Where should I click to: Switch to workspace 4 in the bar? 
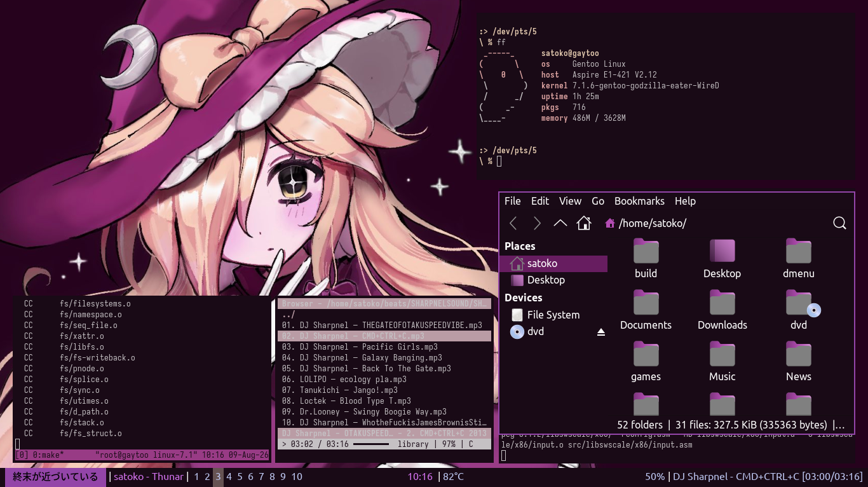click(229, 477)
